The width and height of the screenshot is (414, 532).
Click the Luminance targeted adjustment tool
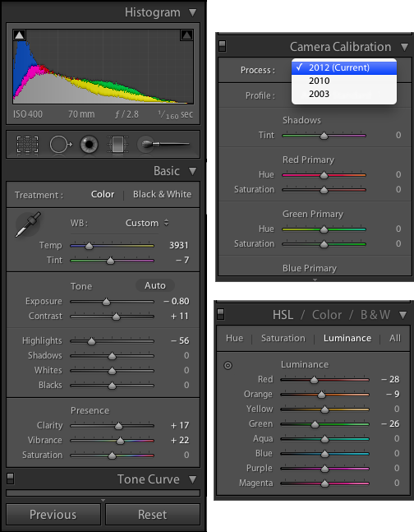click(228, 365)
